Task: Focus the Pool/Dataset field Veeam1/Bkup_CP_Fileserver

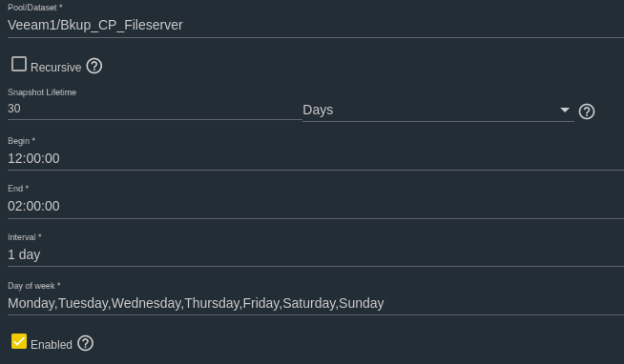Action: click(316, 25)
